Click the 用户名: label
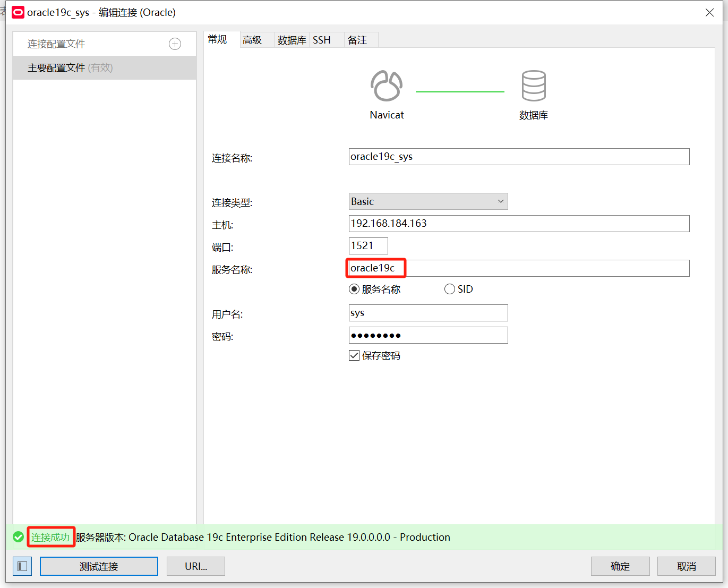 coord(227,314)
